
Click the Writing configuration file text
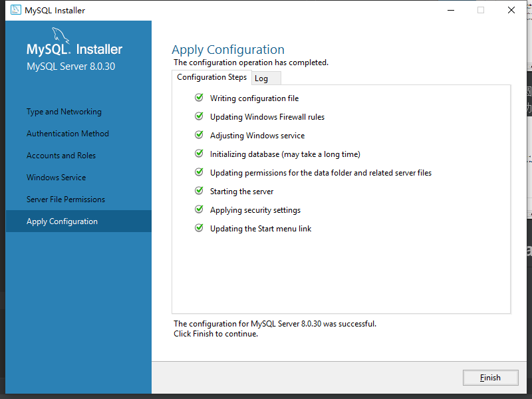click(255, 98)
